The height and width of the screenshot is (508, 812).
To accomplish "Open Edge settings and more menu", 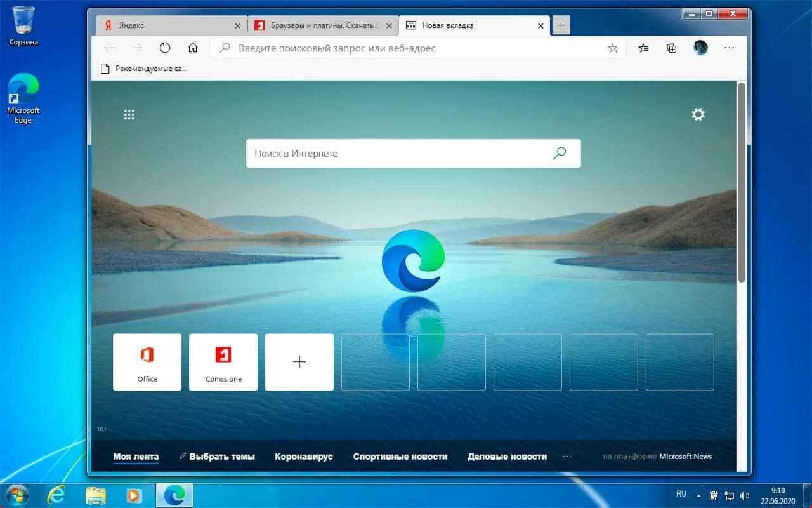I will click(730, 48).
